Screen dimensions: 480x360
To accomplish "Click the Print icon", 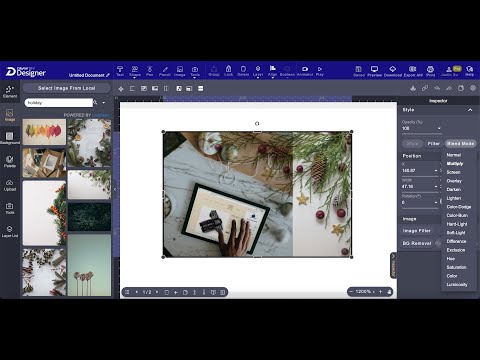I will coord(430,71).
